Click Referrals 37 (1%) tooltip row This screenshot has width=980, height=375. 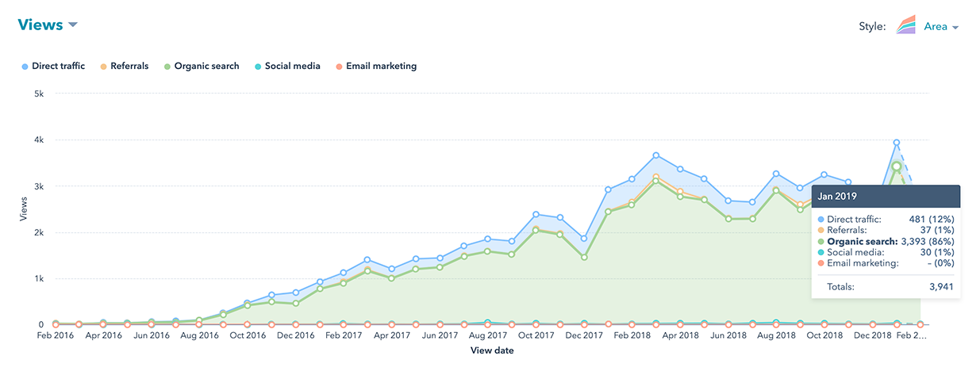pos(886,230)
